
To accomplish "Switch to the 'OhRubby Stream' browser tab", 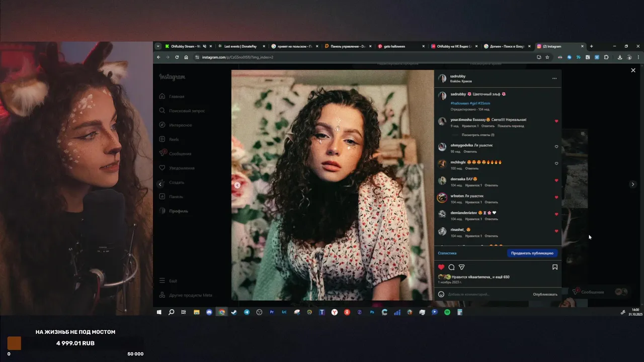I will coord(188,46).
